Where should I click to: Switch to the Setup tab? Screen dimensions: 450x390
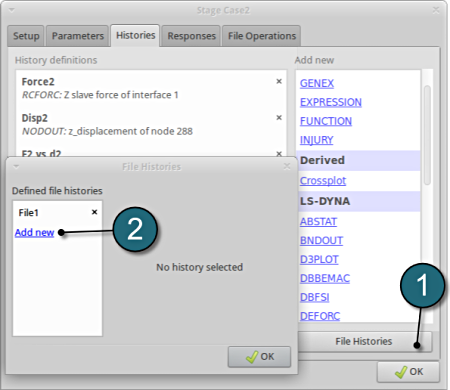tap(26, 36)
